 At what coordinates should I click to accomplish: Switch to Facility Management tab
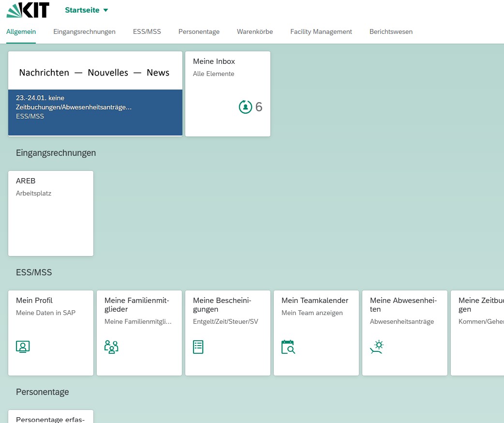tap(321, 32)
